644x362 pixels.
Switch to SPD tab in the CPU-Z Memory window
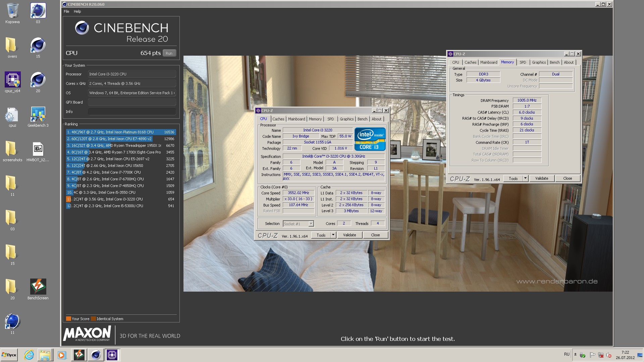523,62
